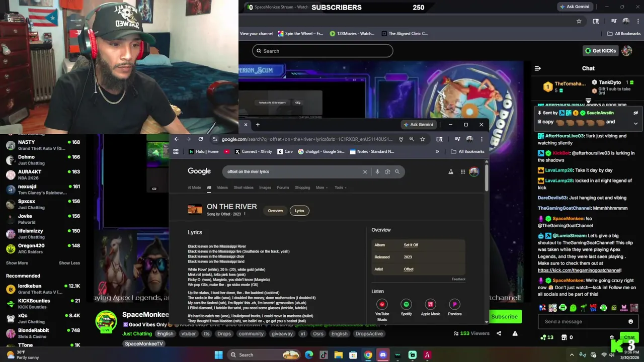Screen dimensions: 644x362
Task: Open Kick shop storefront icon
Action: click(x=564, y=337)
